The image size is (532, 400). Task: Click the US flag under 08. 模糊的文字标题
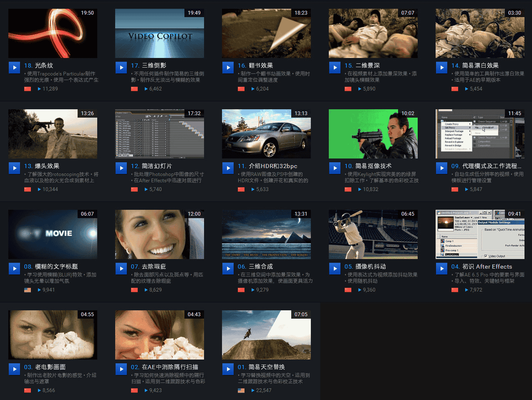[x=28, y=290]
